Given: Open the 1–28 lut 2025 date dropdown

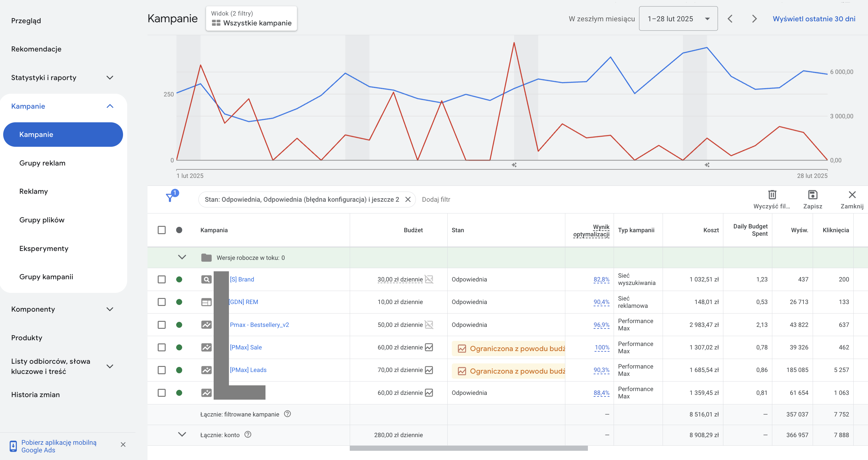Looking at the screenshot, I should [x=678, y=19].
